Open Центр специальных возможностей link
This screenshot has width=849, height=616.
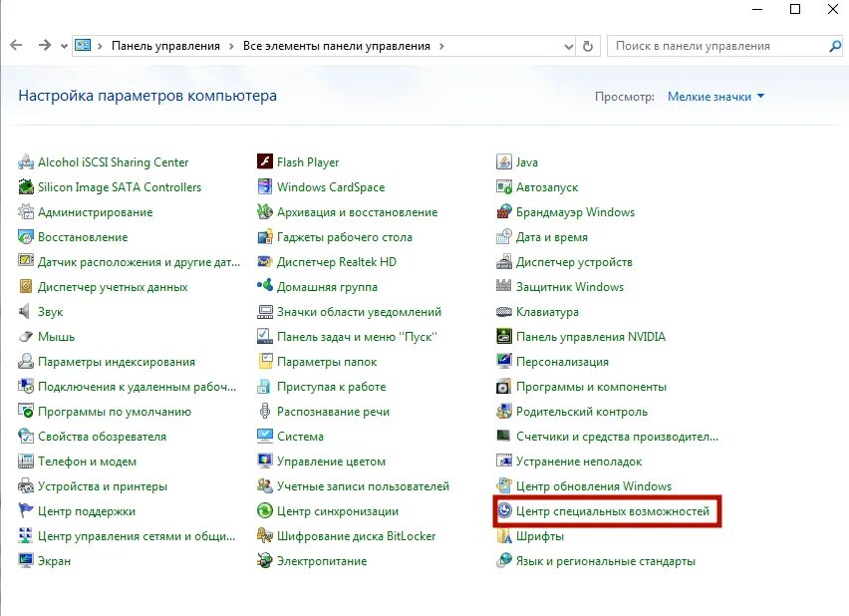[x=613, y=511]
